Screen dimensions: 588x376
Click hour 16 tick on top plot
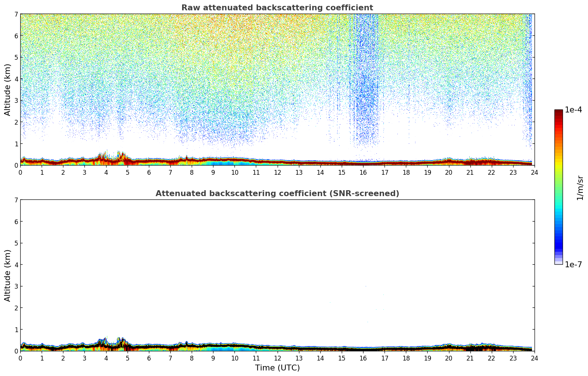[363, 172]
